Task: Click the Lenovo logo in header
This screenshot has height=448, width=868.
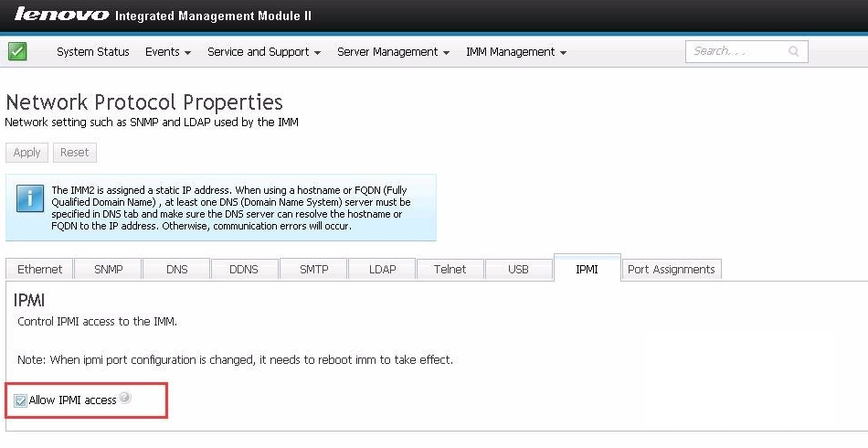Action: click(x=61, y=14)
